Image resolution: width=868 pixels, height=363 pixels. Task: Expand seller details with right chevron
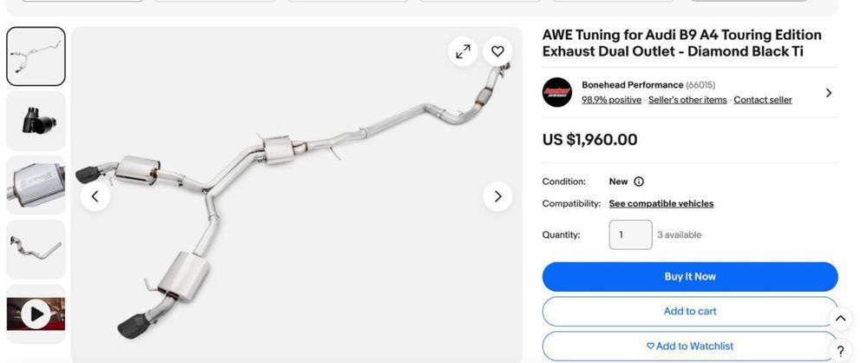(829, 93)
